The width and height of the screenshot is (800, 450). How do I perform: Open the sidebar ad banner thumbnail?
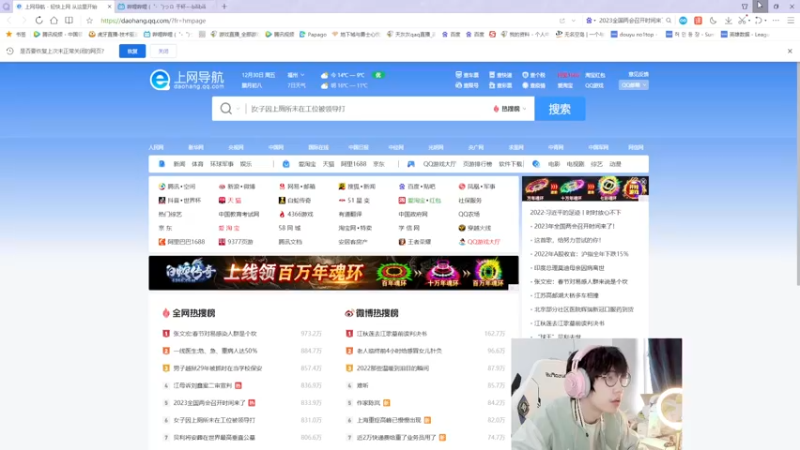(585, 188)
